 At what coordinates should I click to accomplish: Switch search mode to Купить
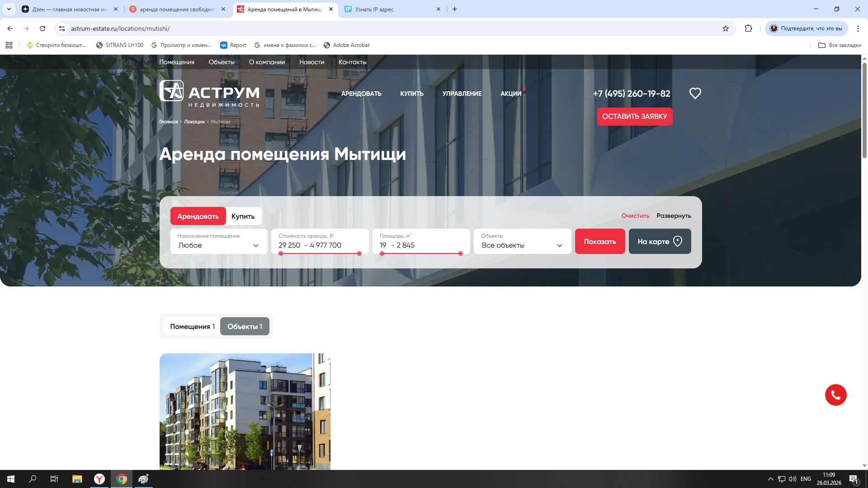tap(243, 216)
